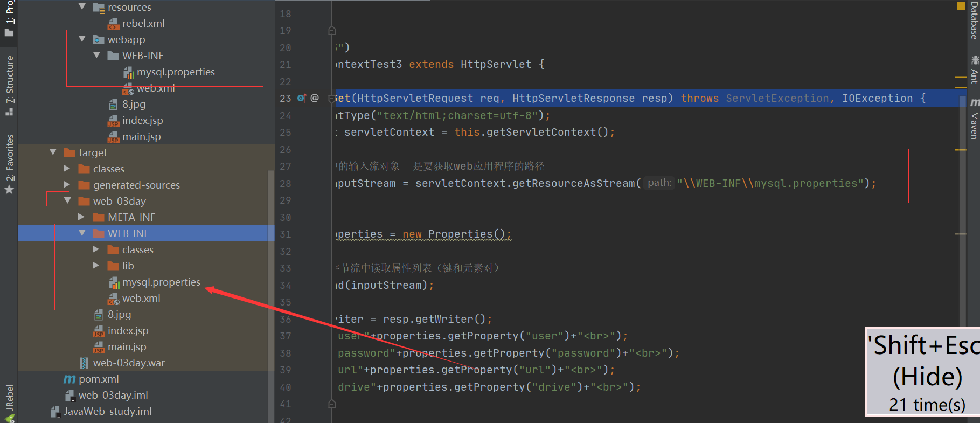980x423 pixels.
Task: Expand the generated-sources folder
Action: coord(67,184)
